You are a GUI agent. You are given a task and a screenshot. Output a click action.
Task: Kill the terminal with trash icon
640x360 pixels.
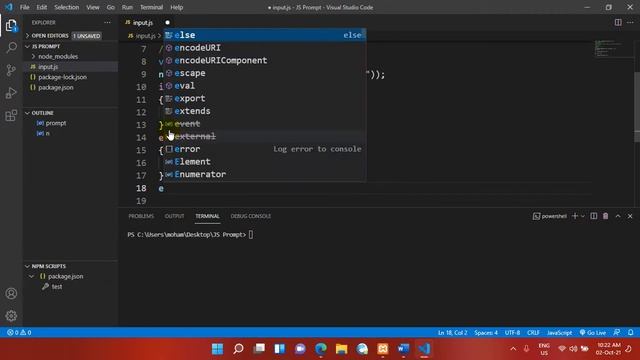point(606,216)
